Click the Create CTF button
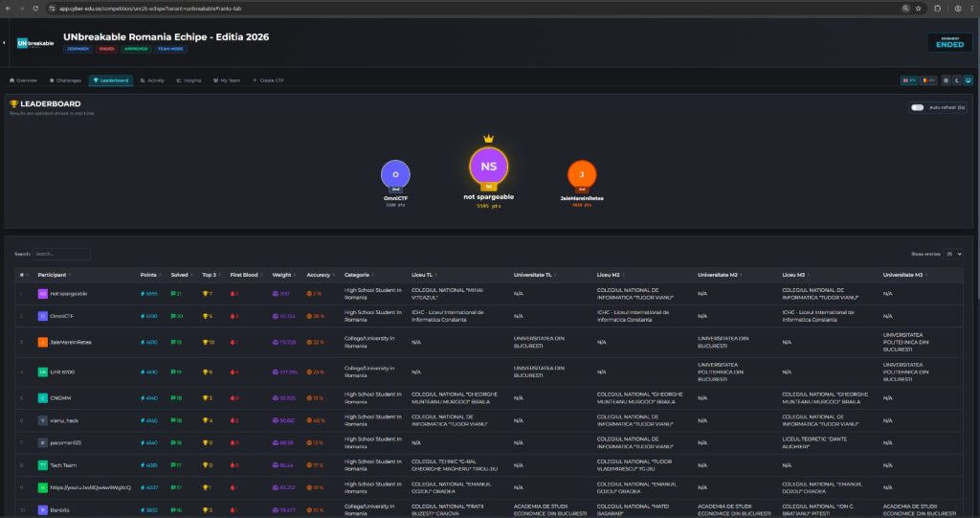Viewport: 980px width, 518px height. click(268, 80)
